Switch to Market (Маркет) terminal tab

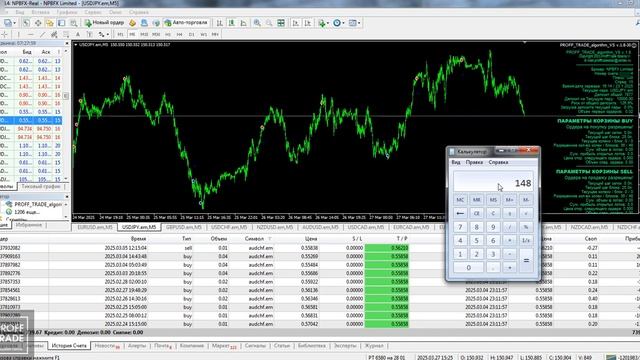224,346
